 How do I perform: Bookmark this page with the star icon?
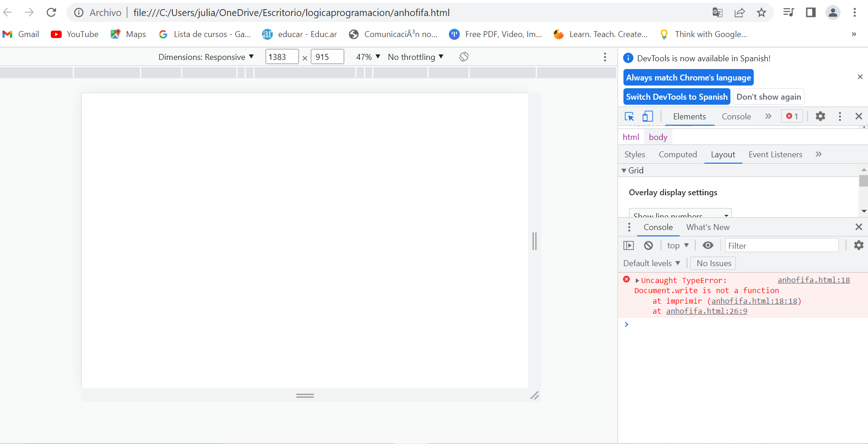tap(761, 12)
